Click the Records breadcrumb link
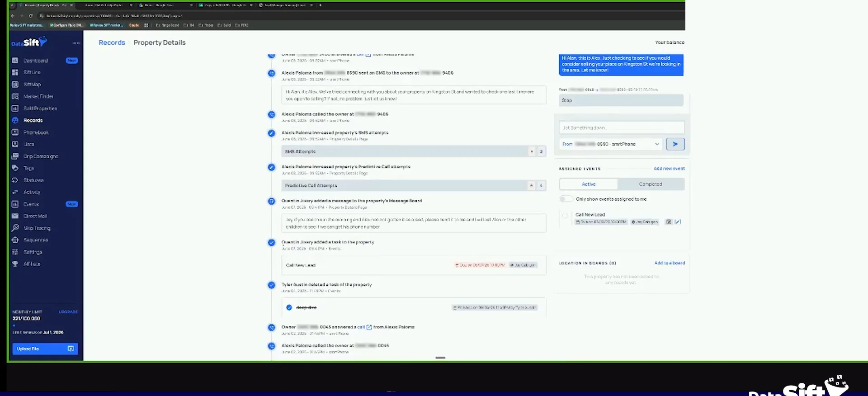Image resolution: width=868 pixels, height=396 pixels. coord(112,42)
